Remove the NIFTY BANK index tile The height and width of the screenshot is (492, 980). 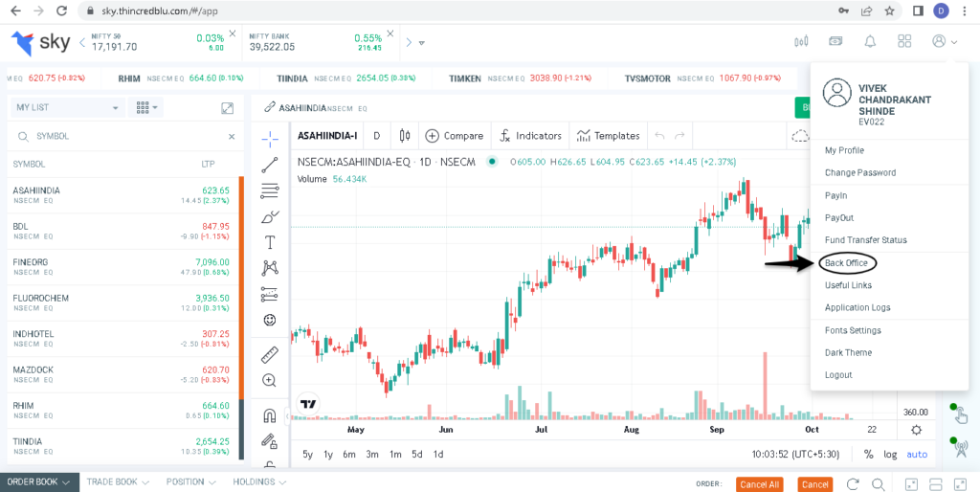390,33
